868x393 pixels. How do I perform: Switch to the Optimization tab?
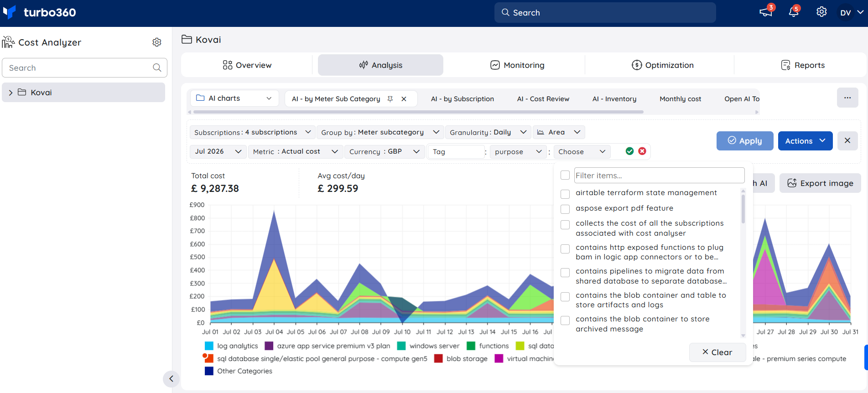pos(662,65)
